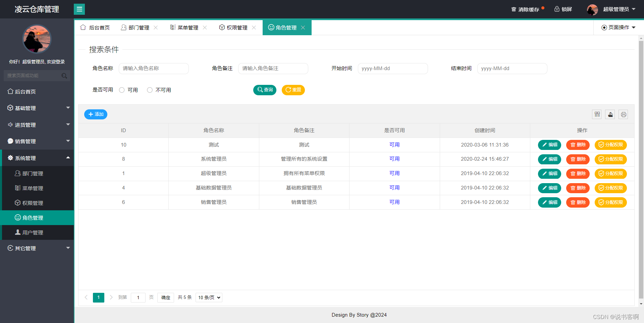Open 用户管理 in the sidebar submenu
The image size is (644, 323).
[38, 232]
